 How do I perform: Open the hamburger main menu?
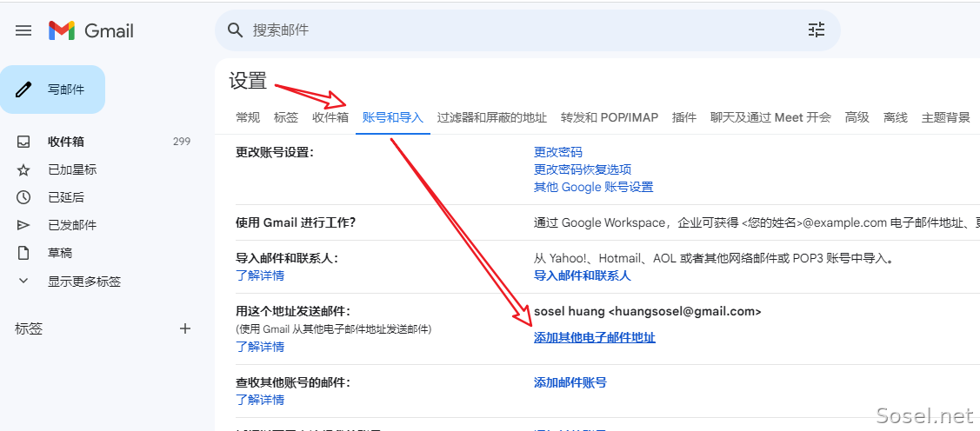click(x=23, y=30)
